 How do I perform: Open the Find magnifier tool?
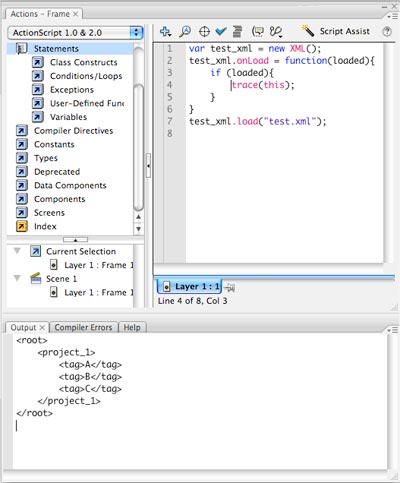pyautogui.click(x=185, y=32)
